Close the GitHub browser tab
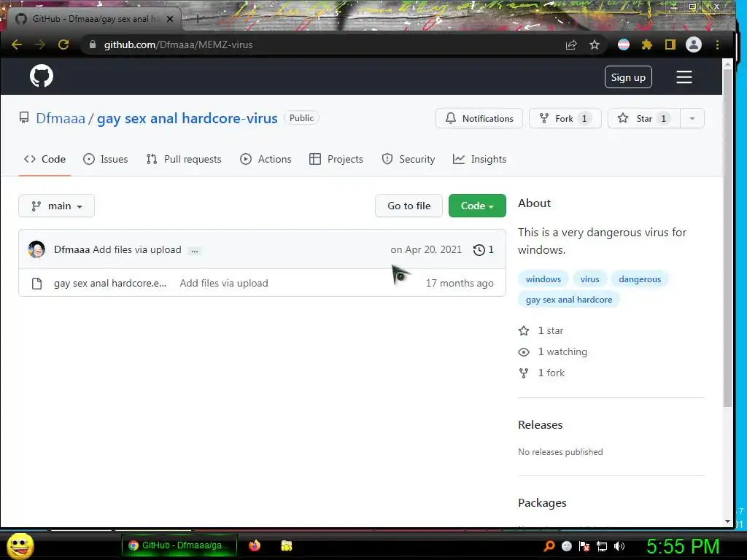 pyautogui.click(x=170, y=19)
